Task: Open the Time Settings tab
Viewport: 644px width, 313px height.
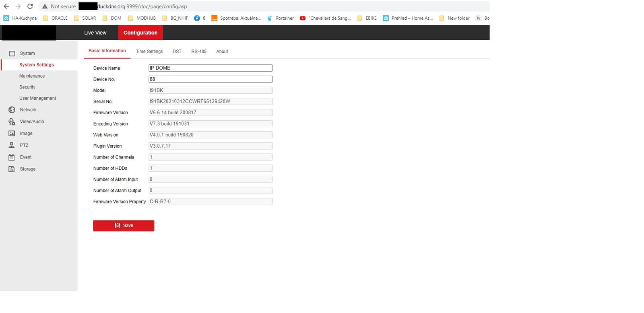Action: pyautogui.click(x=149, y=51)
